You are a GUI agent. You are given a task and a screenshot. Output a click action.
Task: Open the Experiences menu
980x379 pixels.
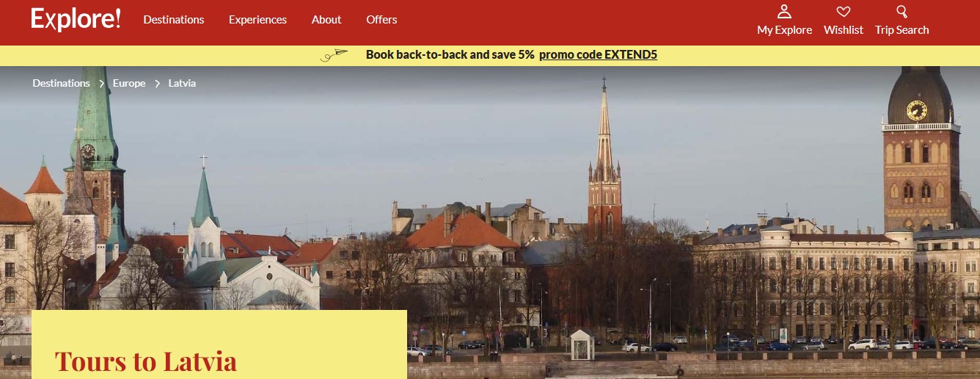click(x=257, y=20)
